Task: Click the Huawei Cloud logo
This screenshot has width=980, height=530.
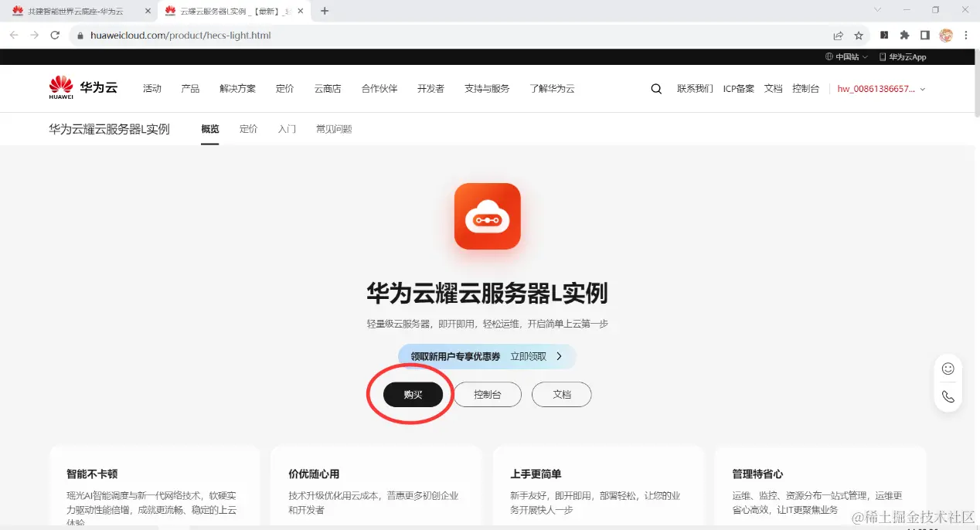Action: coord(83,88)
